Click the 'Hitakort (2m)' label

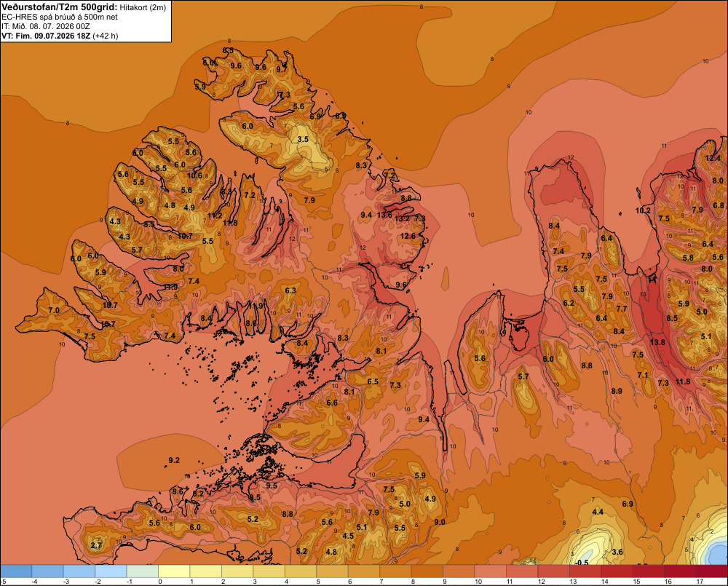click(x=143, y=7)
